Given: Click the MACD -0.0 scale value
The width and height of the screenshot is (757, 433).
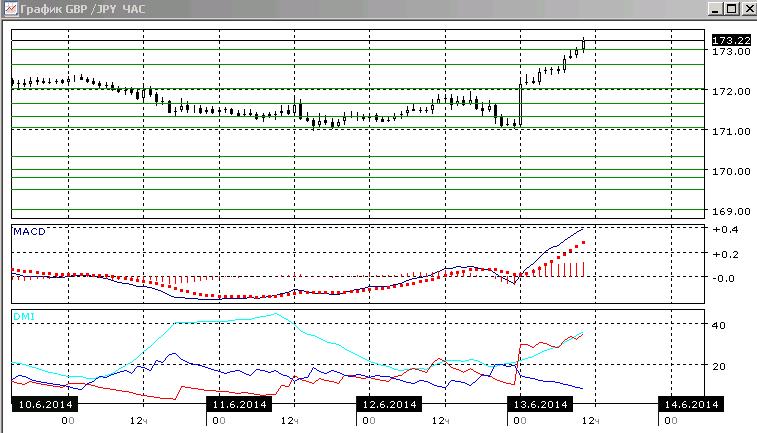Looking at the screenshot, I should pyautogui.click(x=724, y=279).
